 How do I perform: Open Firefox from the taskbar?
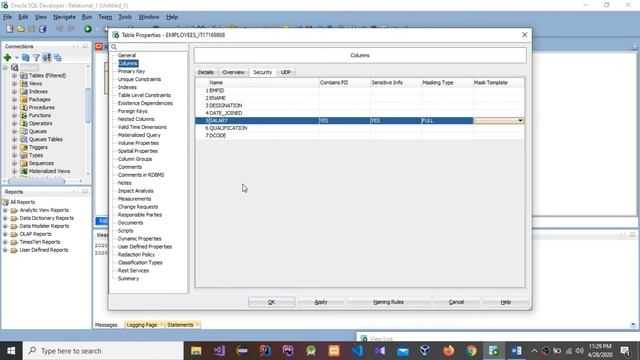click(448, 351)
